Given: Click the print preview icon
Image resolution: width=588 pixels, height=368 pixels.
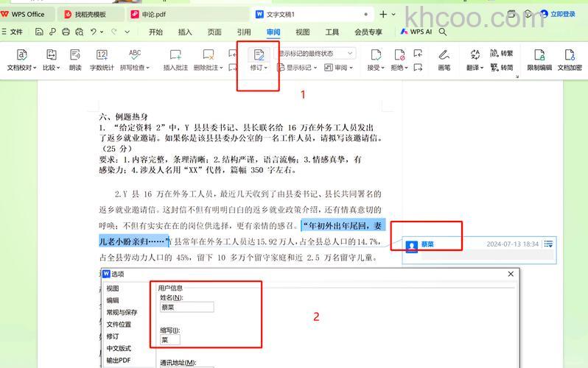Looking at the screenshot, I should (79, 32).
